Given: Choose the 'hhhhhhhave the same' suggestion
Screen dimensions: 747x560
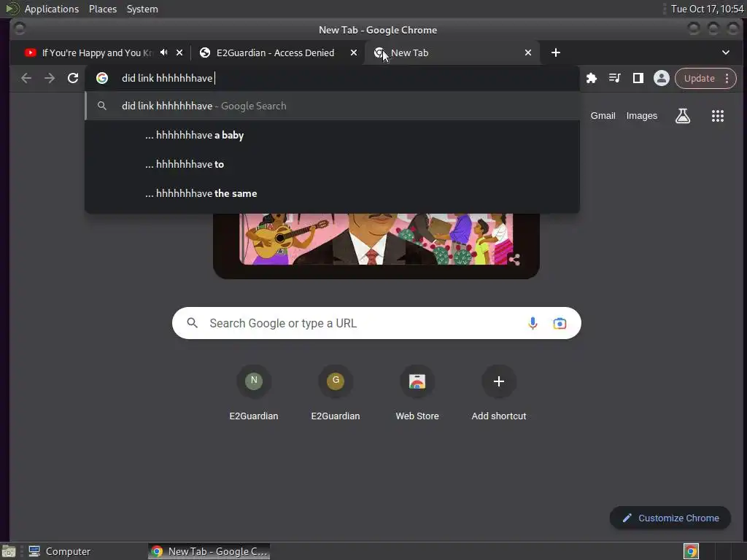Looking at the screenshot, I should click(333, 193).
